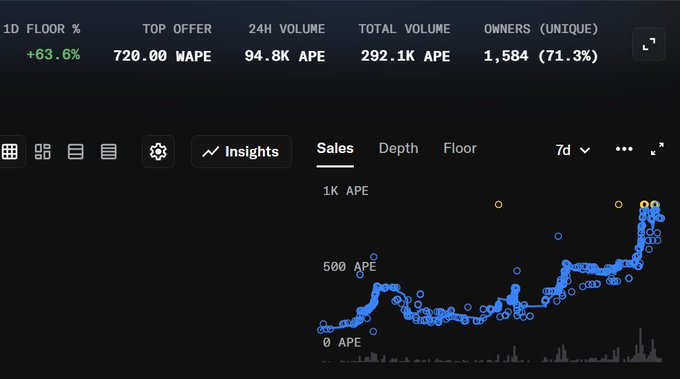This screenshot has height=379, width=680.
Task: Click the TOTAL VOLUME label
Action: [404, 29]
